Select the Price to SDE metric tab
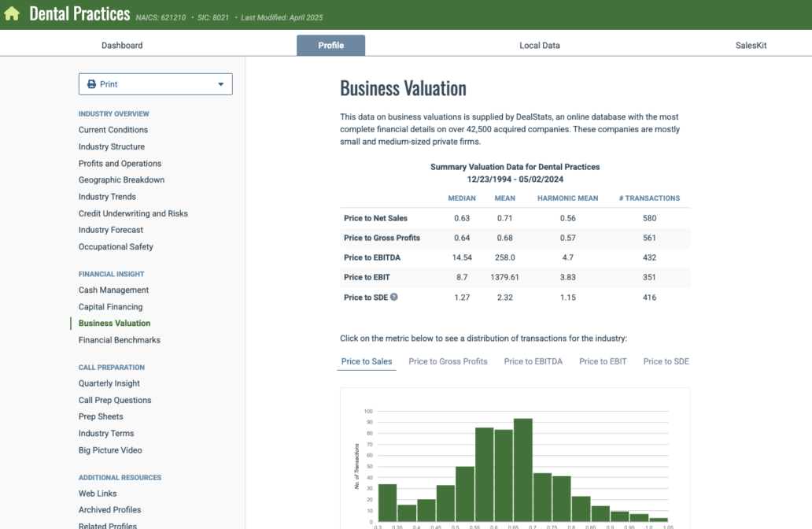This screenshot has height=529, width=812. [666, 361]
